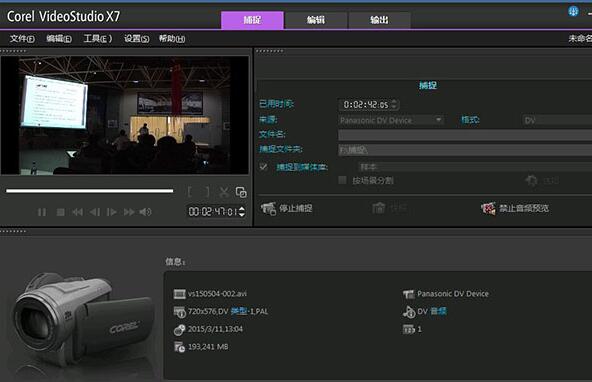Viewport: 592px width, 382px height.
Task: Pause the preview playback
Action: (x=42, y=212)
